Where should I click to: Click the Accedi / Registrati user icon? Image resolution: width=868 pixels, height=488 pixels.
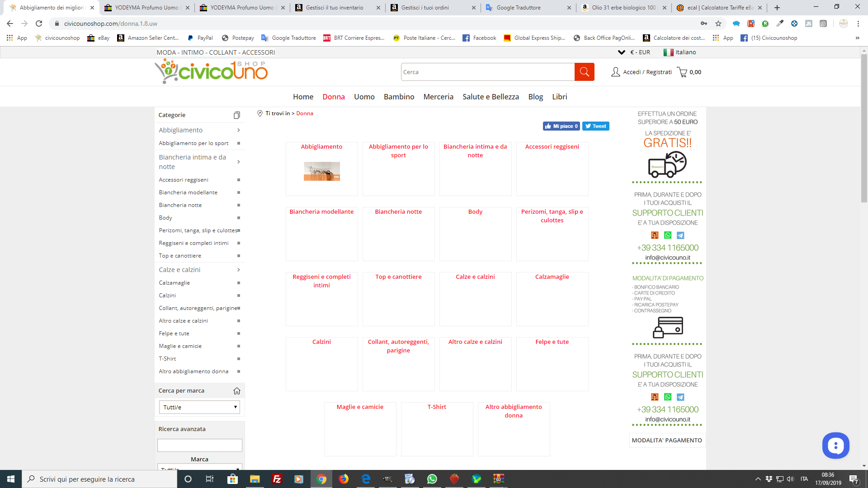pos(615,72)
